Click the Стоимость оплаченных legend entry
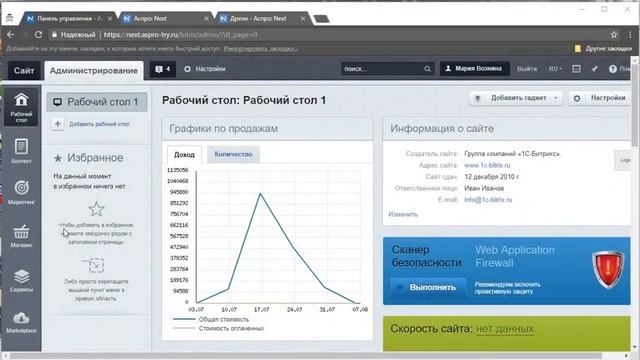Viewport: 640px width, 360px height. 218,328
